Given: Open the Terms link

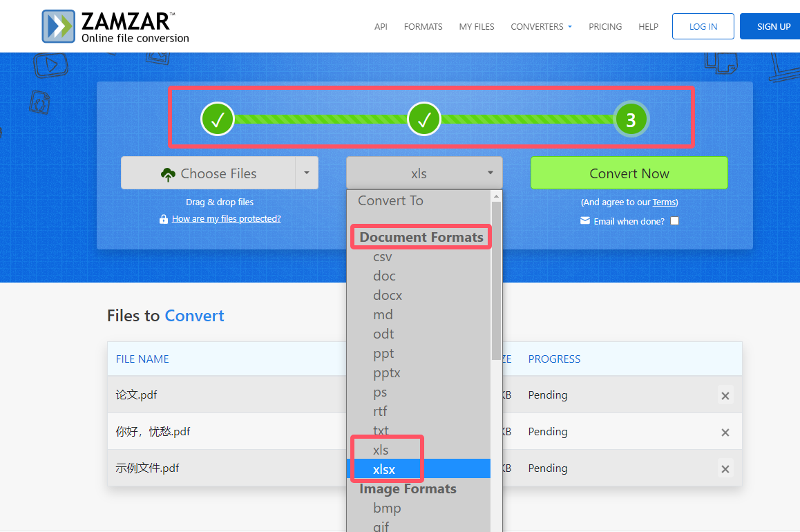Looking at the screenshot, I should 665,202.
